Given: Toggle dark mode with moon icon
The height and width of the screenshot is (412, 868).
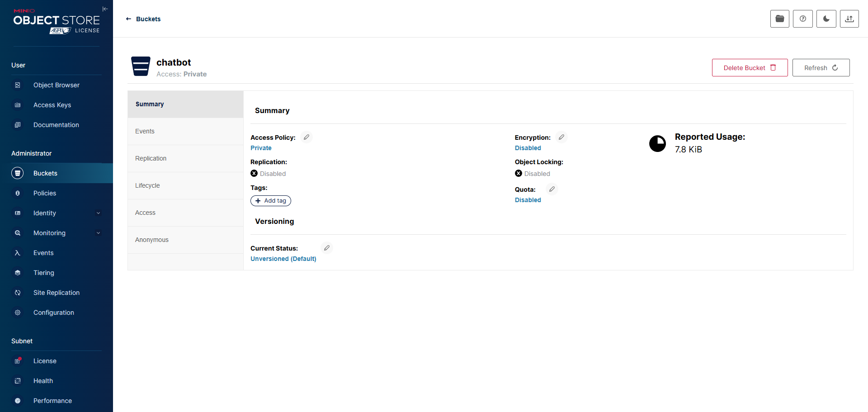Looking at the screenshot, I should click(x=826, y=19).
